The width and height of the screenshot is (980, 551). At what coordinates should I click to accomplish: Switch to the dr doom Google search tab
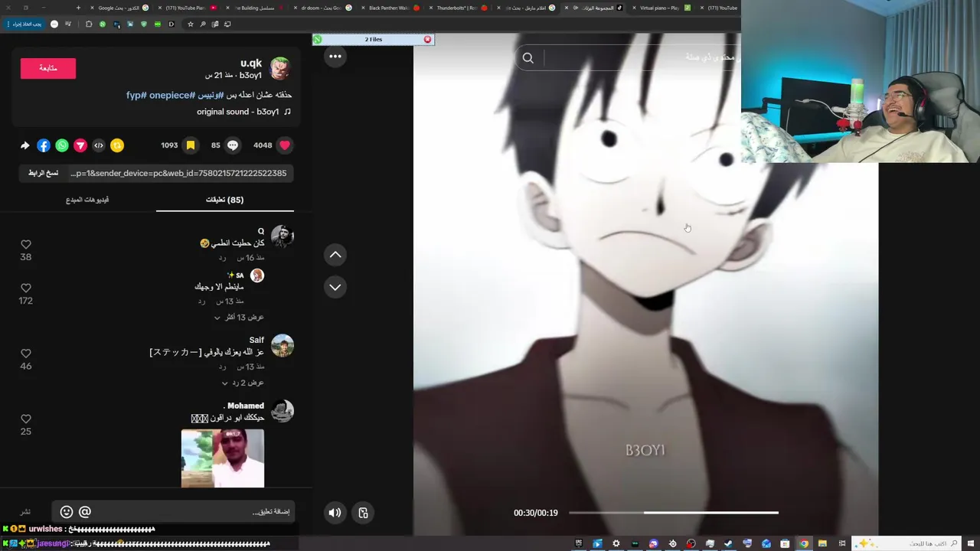(322, 8)
